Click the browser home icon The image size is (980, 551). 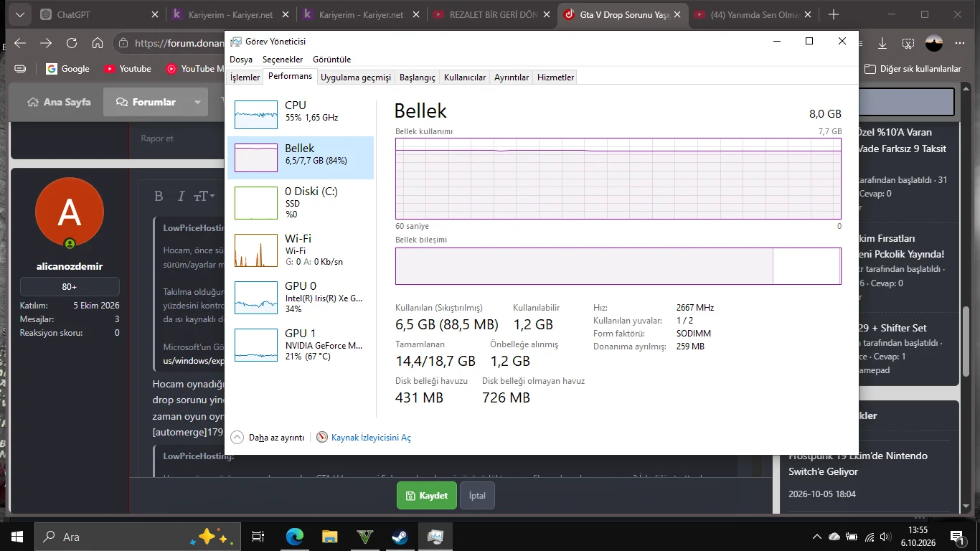click(98, 43)
